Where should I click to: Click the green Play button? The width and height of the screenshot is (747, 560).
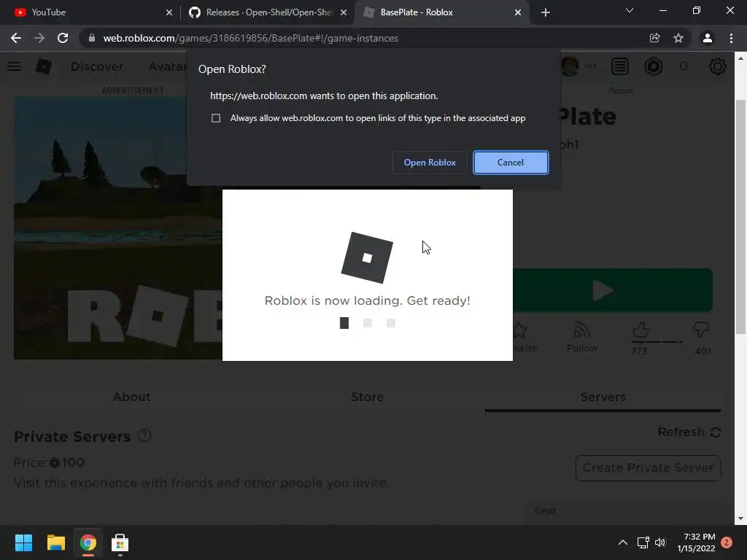(x=613, y=290)
